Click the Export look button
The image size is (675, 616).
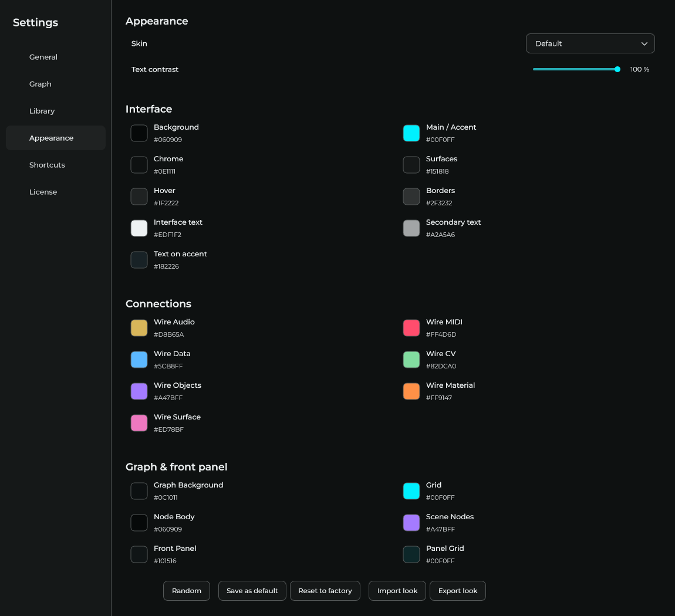click(458, 591)
